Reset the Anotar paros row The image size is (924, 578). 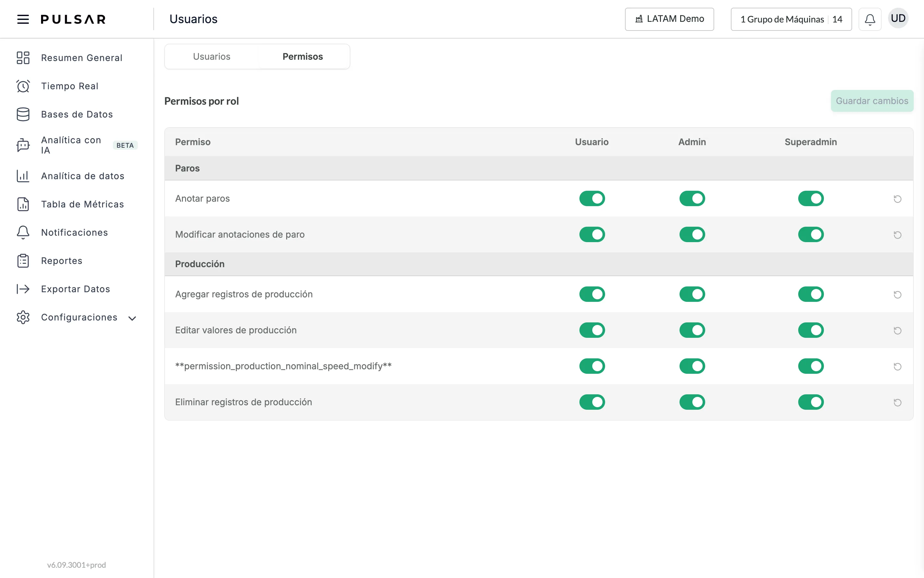[x=897, y=199]
